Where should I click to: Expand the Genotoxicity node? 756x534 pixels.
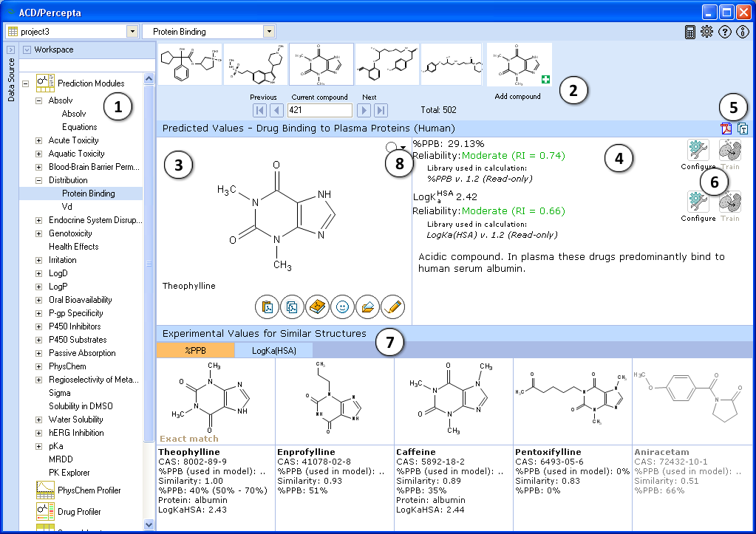(x=38, y=233)
